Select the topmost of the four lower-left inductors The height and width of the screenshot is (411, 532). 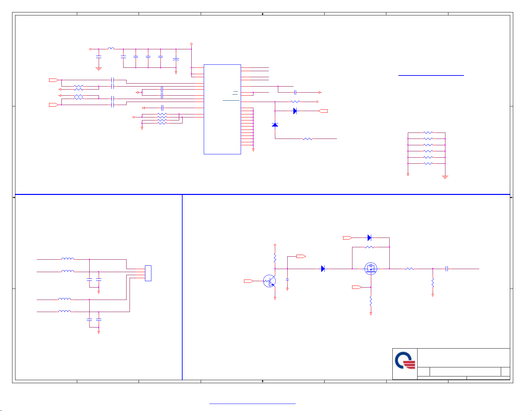coord(68,259)
